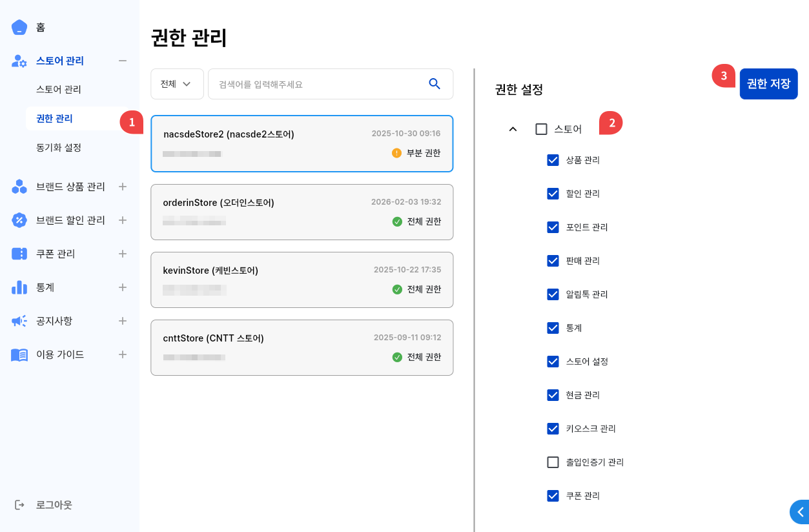Select 권한 관리 submenu item
Screen dimensions: 809x532
(54, 119)
